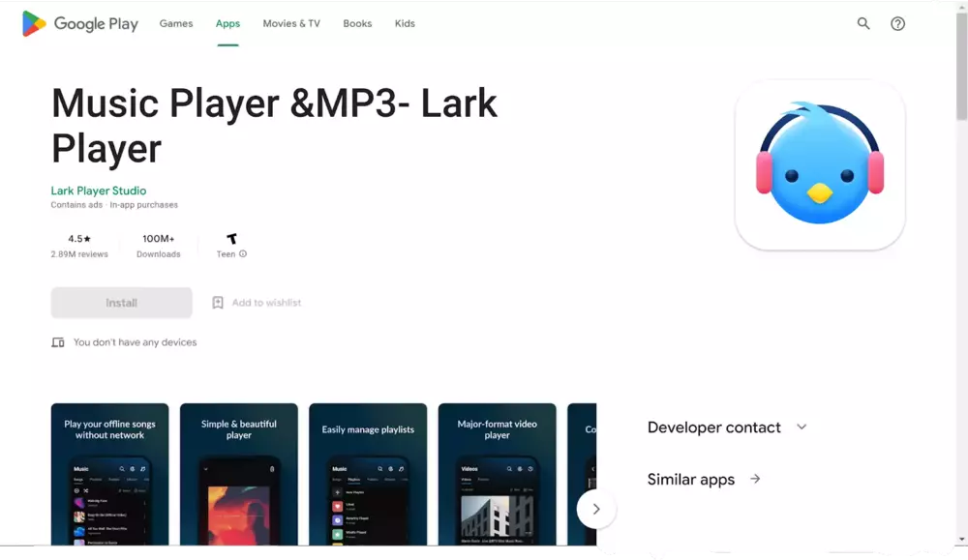This screenshot has height=560, width=968.
Task: Open the search icon
Action: coord(863,23)
